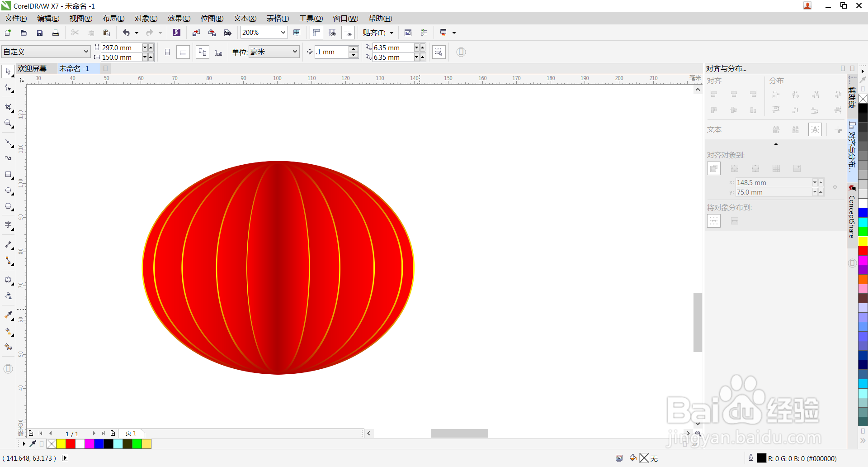Viewport: 868px width, 467px height.
Task: Collapse the align panel section arrow
Action: click(776, 144)
